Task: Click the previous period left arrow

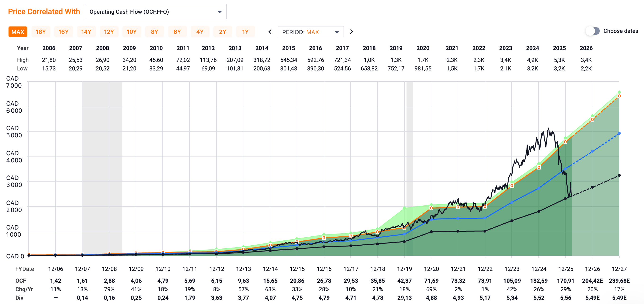Action: pos(270,32)
